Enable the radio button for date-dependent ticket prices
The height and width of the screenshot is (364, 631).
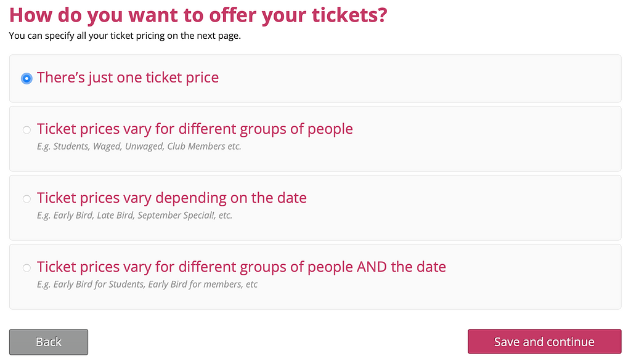[x=26, y=199]
